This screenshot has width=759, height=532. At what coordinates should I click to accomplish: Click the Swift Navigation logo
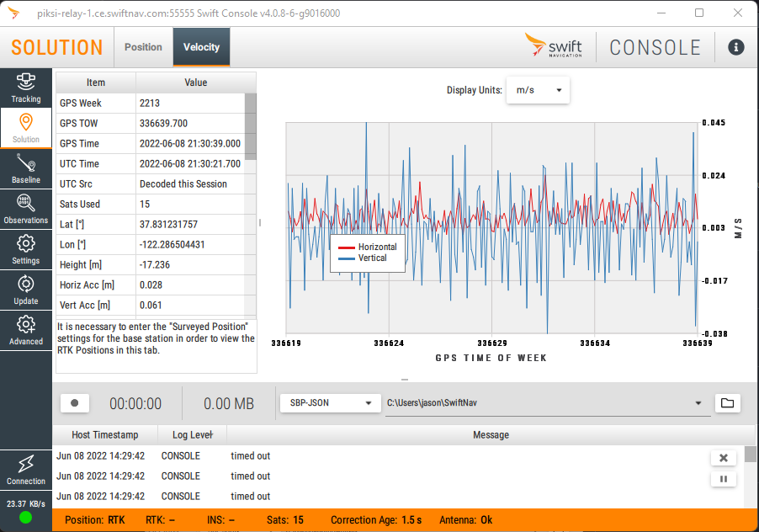tap(554, 45)
